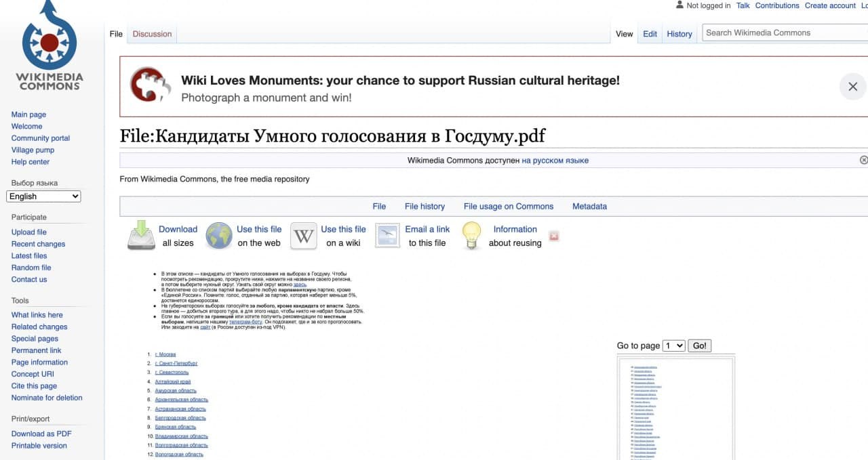
Task: Click the Wikipedia W icon
Action: [304, 236]
